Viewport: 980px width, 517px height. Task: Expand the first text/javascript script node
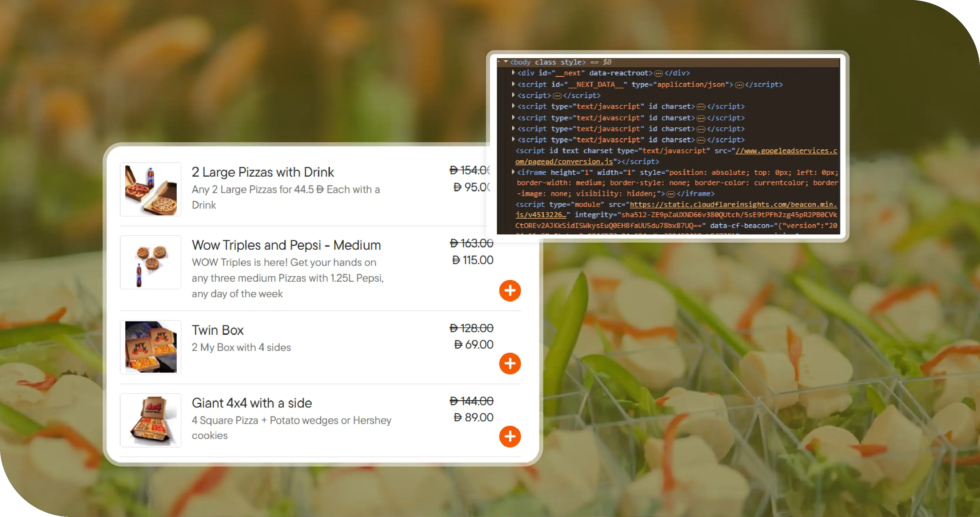(x=513, y=106)
